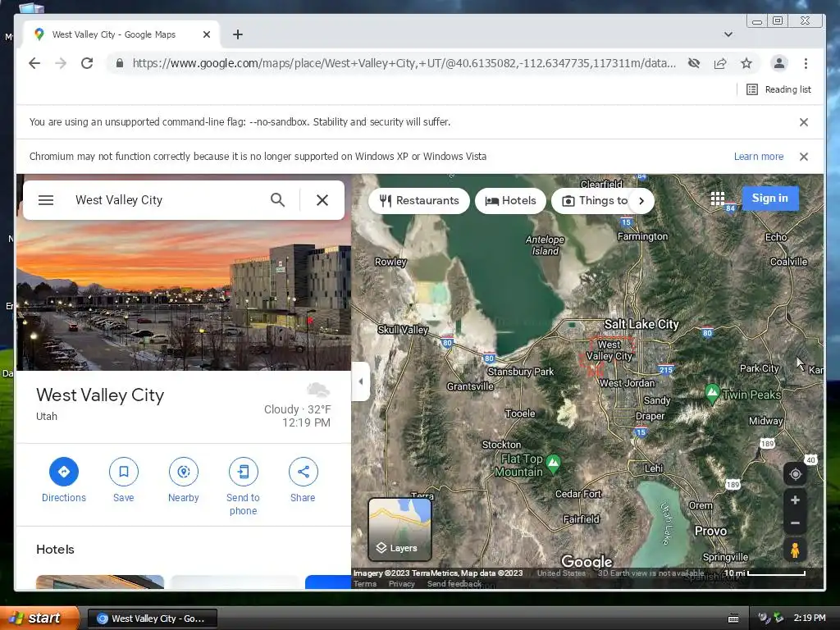Viewport: 840px width, 630px height.
Task: Open Chromium three-dot menu
Action: [x=806, y=63]
